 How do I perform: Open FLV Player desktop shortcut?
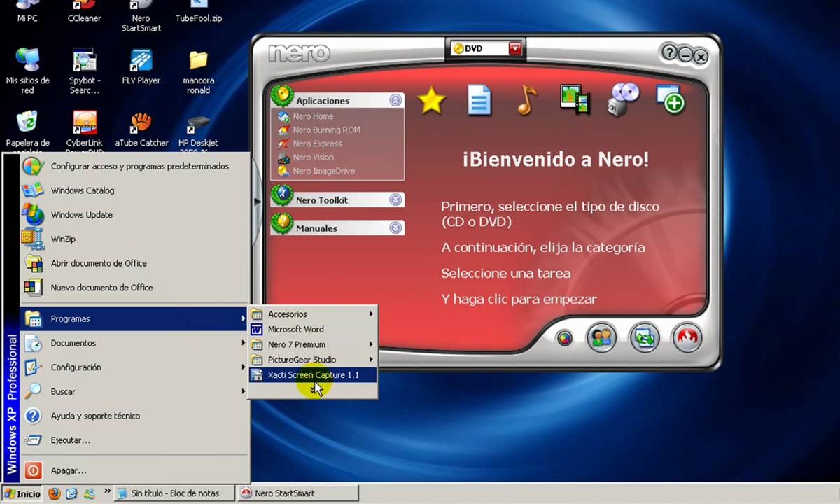pyautogui.click(x=141, y=66)
